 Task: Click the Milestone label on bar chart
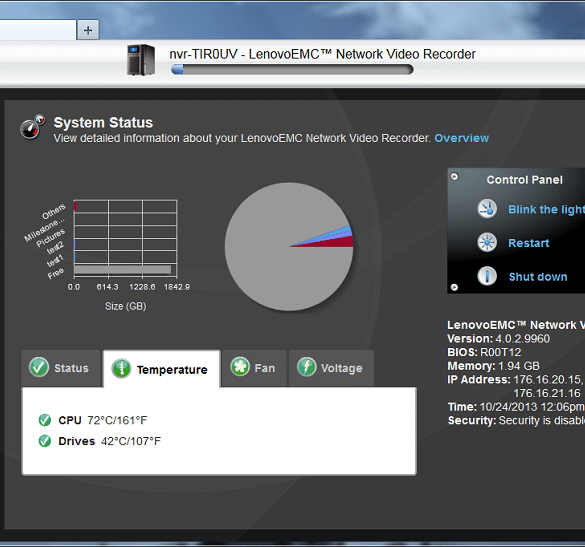(44, 229)
